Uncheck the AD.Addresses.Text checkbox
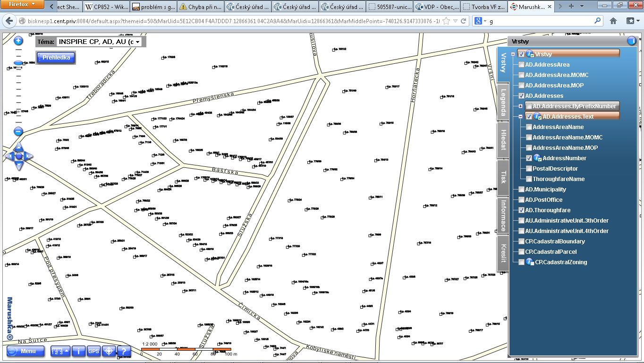Screen dimensions: 644x363 529,117
